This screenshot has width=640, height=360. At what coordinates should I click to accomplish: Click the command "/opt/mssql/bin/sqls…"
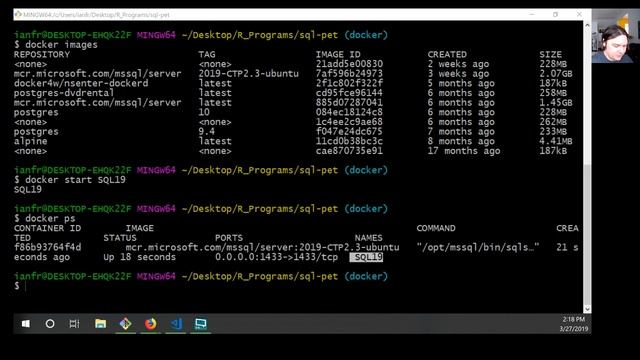pyautogui.click(x=478, y=247)
